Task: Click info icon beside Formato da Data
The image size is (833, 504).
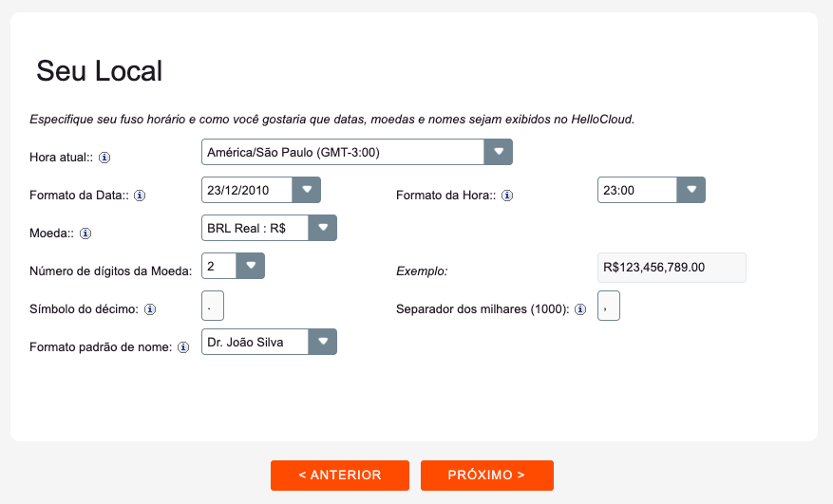Action: [140, 196]
